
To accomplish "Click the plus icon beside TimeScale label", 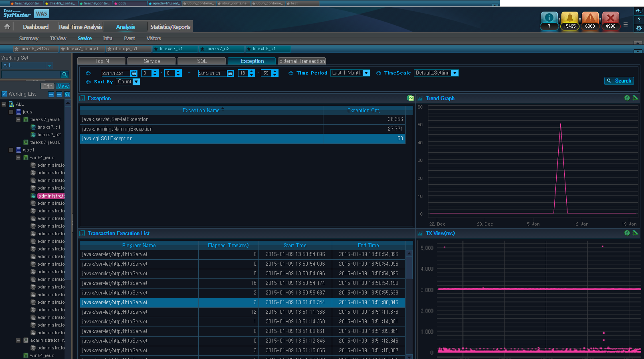I will point(379,73).
